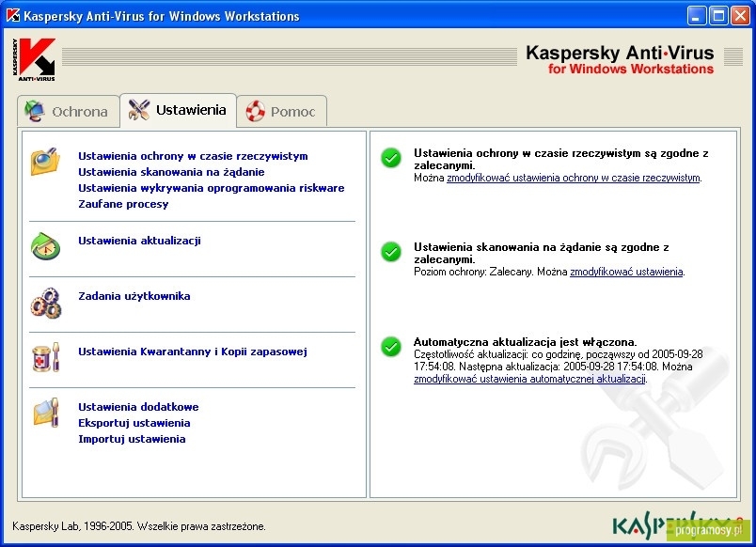Click the green check next to on-demand scan status
The image size is (756, 547).
(x=391, y=252)
